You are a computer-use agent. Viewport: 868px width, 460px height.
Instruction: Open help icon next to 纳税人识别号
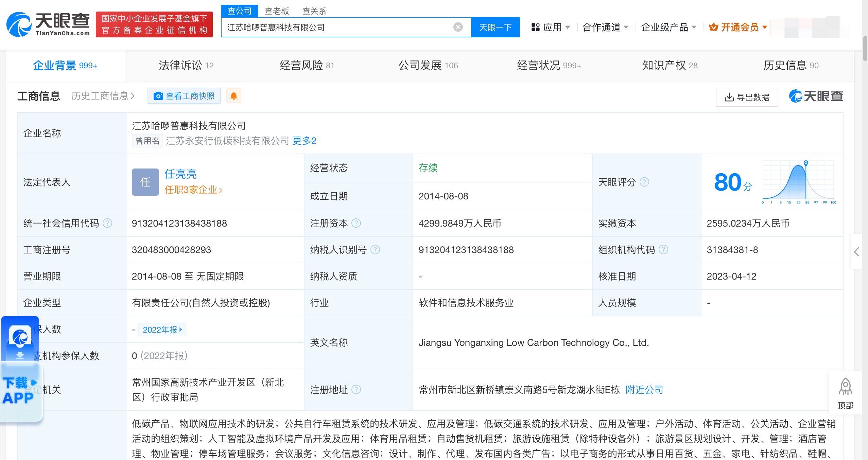coord(375,250)
